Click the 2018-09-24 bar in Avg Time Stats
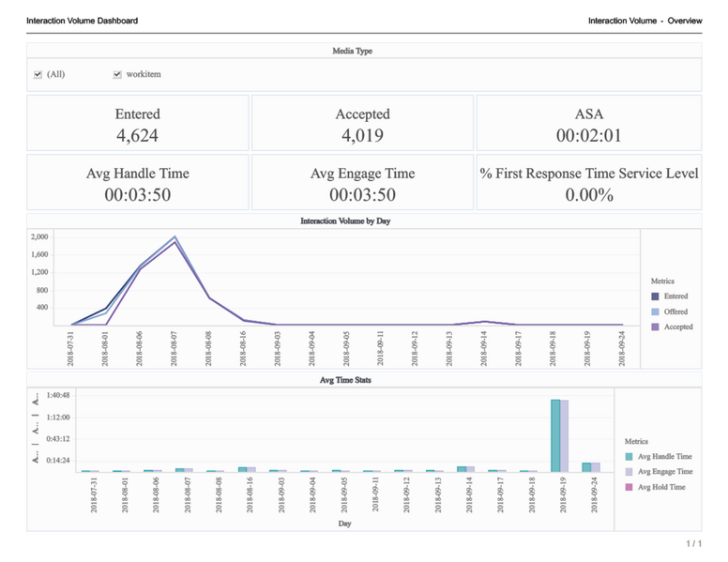This screenshot has height=562, width=728. coord(587,466)
